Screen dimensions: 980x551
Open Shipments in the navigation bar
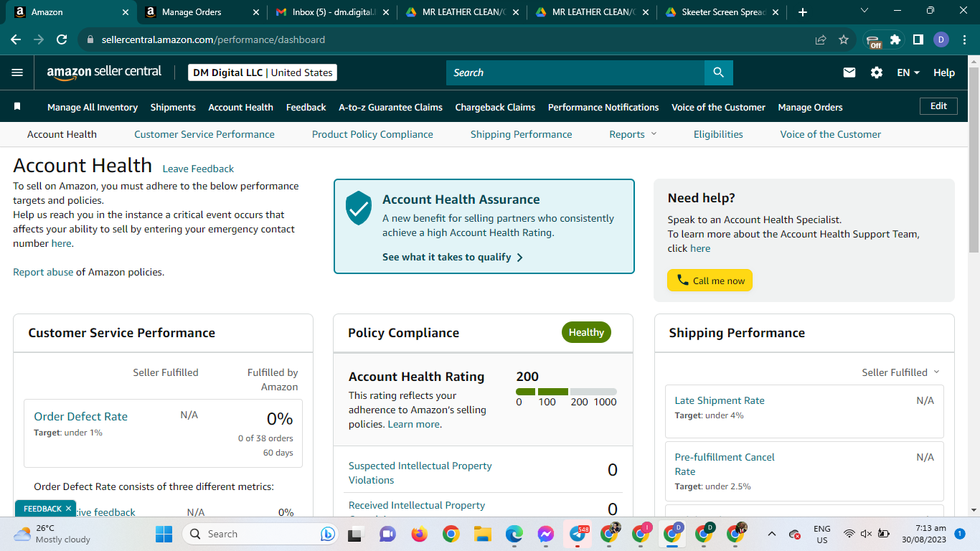173,107
